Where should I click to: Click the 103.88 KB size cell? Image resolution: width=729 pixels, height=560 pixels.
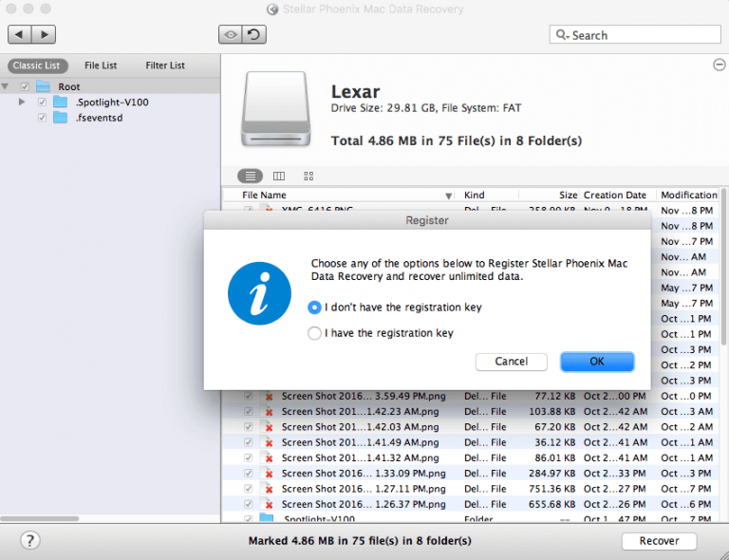pos(551,412)
